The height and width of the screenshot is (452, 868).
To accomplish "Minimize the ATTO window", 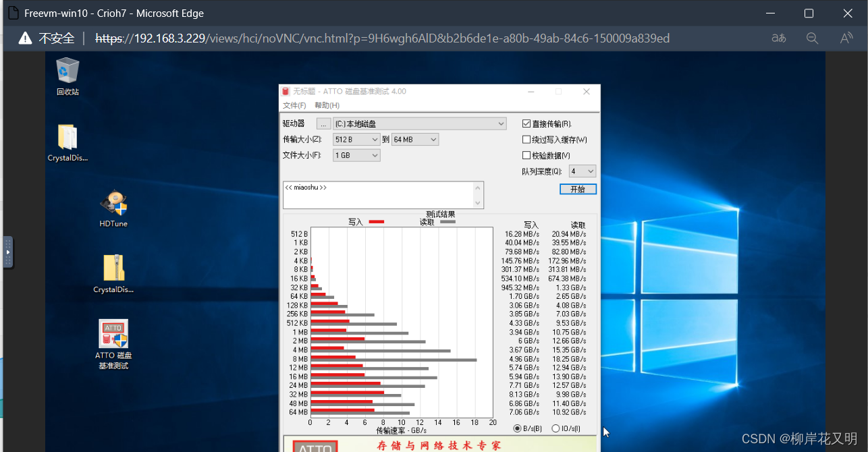I will pos(530,92).
